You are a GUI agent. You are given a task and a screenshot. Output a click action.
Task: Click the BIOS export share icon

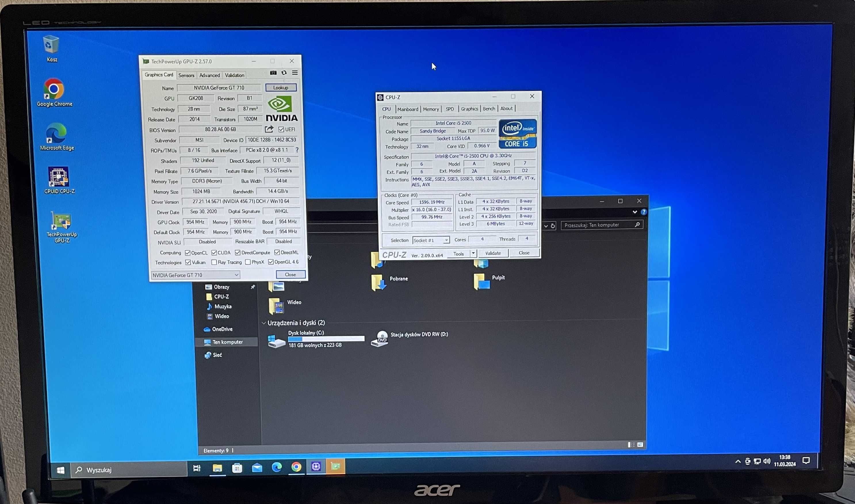[269, 129]
